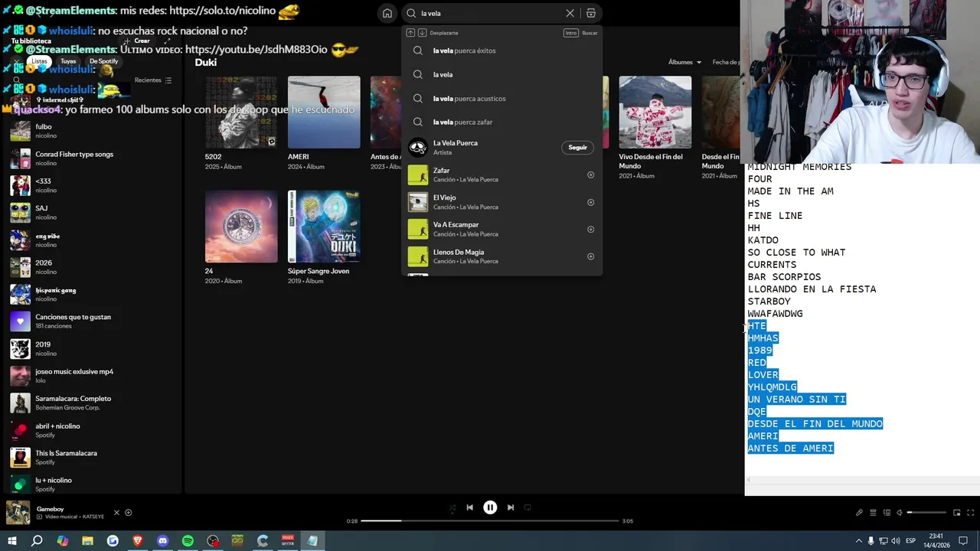The image size is (980, 551).
Task: Add 'Zafar' to library with plus icon
Action: pos(590,174)
